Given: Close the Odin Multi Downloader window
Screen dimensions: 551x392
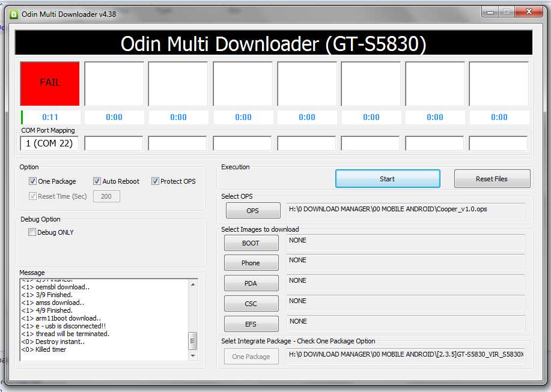Looking at the screenshot, I should pos(529,12).
